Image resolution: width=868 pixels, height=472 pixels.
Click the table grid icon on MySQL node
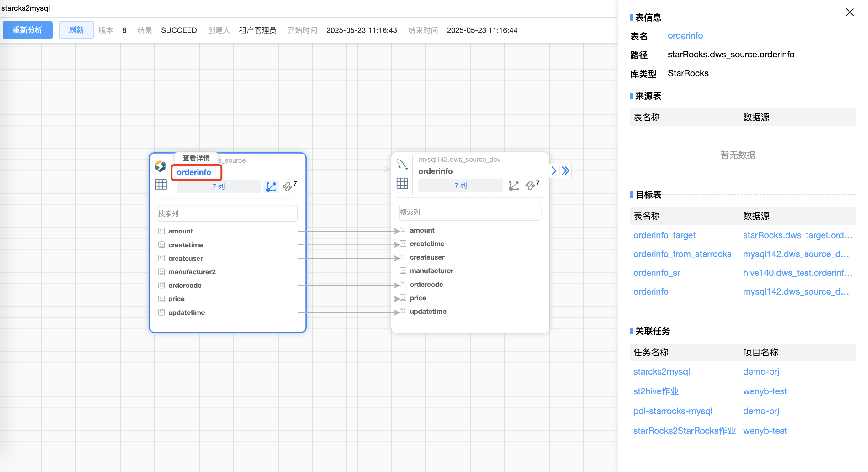pyautogui.click(x=402, y=183)
